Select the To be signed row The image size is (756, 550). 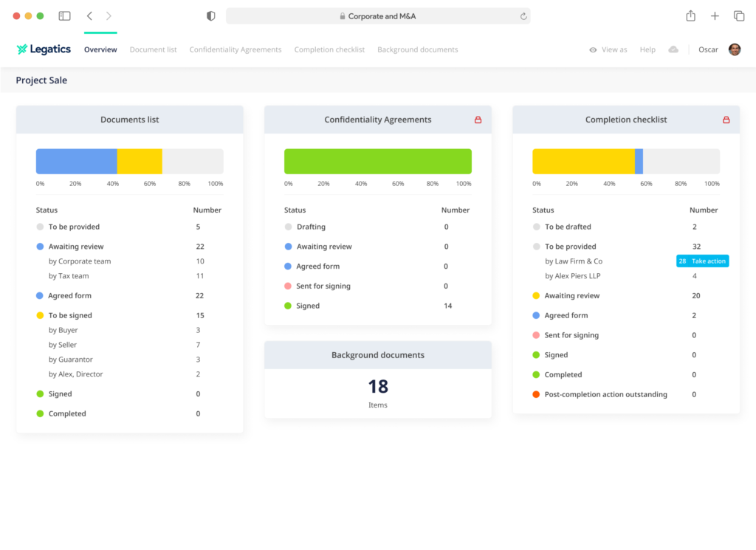pyautogui.click(x=130, y=315)
